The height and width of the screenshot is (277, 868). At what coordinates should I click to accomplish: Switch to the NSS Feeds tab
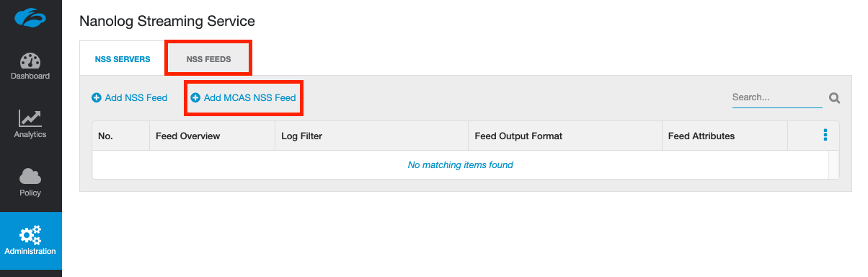click(x=208, y=59)
